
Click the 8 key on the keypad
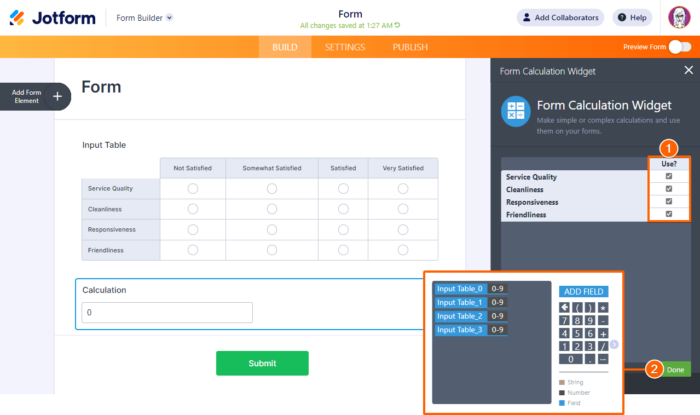tap(577, 320)
